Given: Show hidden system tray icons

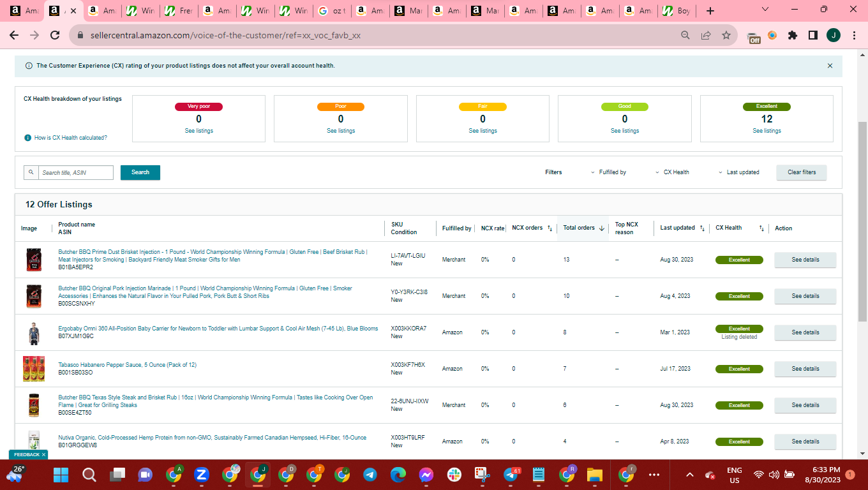Looking at the screenshot, I should [690, 475].
